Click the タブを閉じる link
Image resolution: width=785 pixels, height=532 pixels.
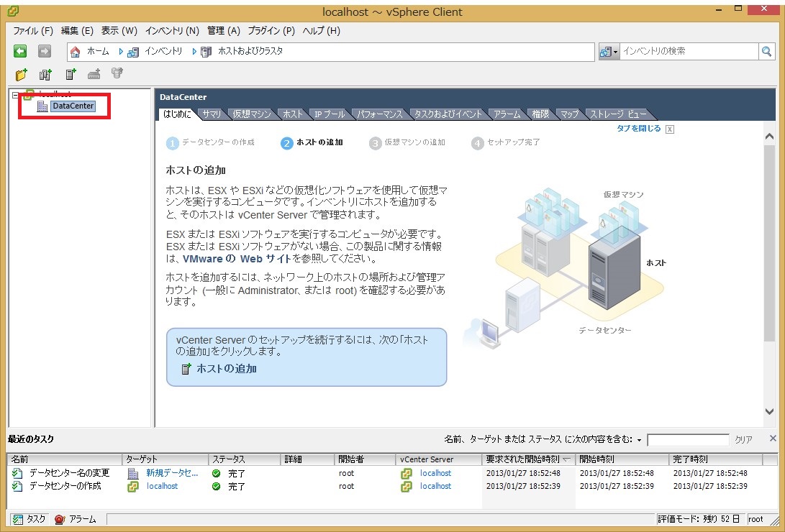639,129
